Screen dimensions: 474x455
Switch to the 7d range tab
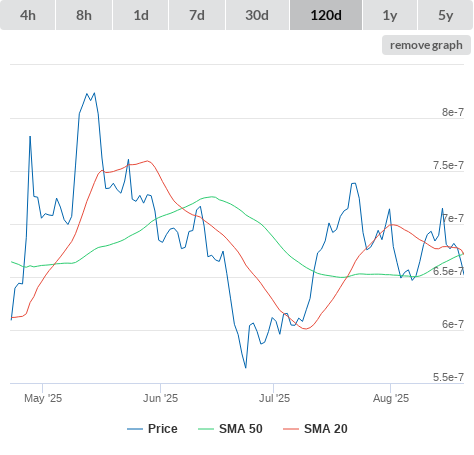pos(197,15)
